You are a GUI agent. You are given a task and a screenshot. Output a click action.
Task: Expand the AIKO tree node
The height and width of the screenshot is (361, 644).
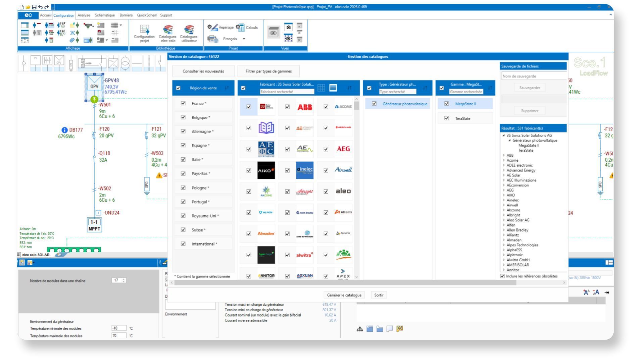(x=503, y=195)
